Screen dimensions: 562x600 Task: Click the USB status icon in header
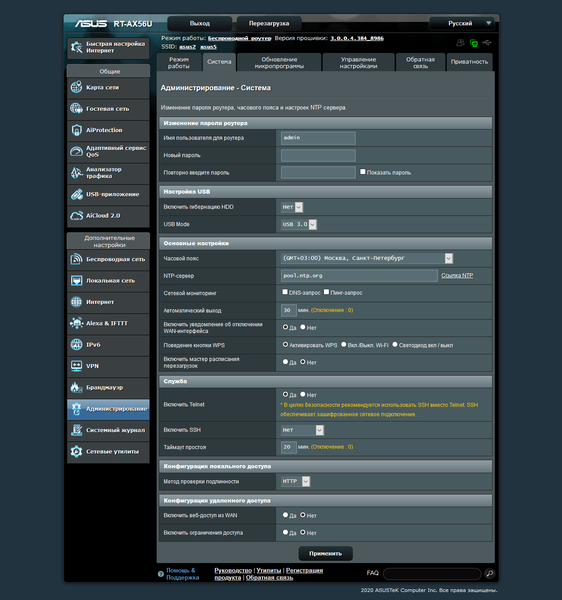coord(487,42)
